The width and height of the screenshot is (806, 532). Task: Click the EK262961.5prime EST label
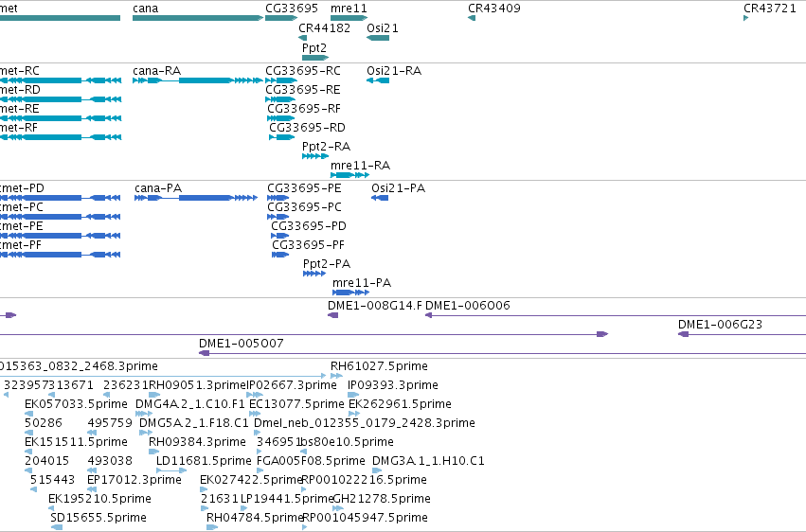[400, 404]
